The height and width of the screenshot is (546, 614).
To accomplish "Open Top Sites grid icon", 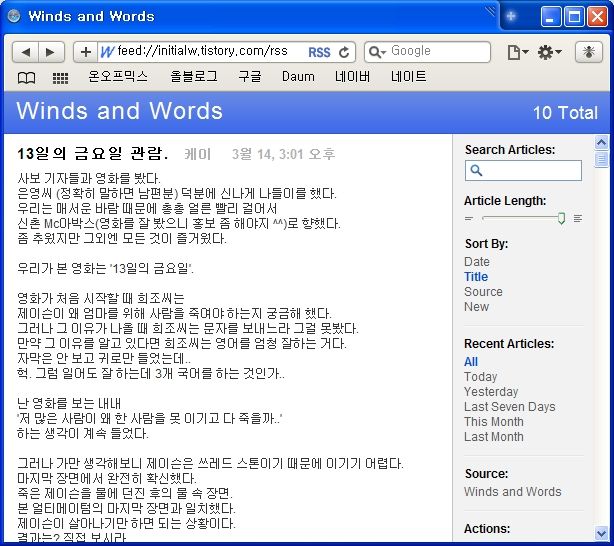I will point(60,78).
